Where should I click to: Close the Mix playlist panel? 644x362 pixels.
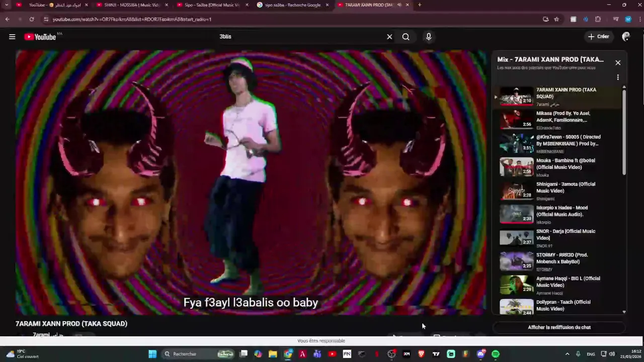[x=618, y=63]
